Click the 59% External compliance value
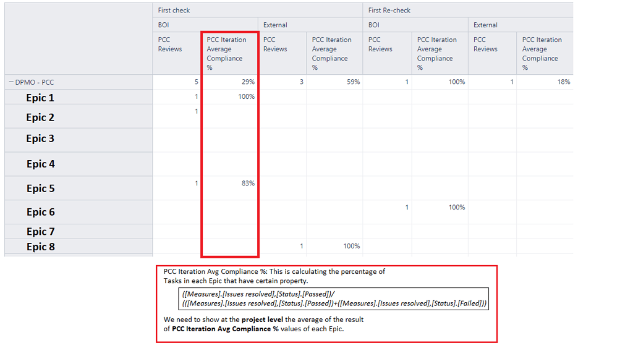 [x=354, y=81]
